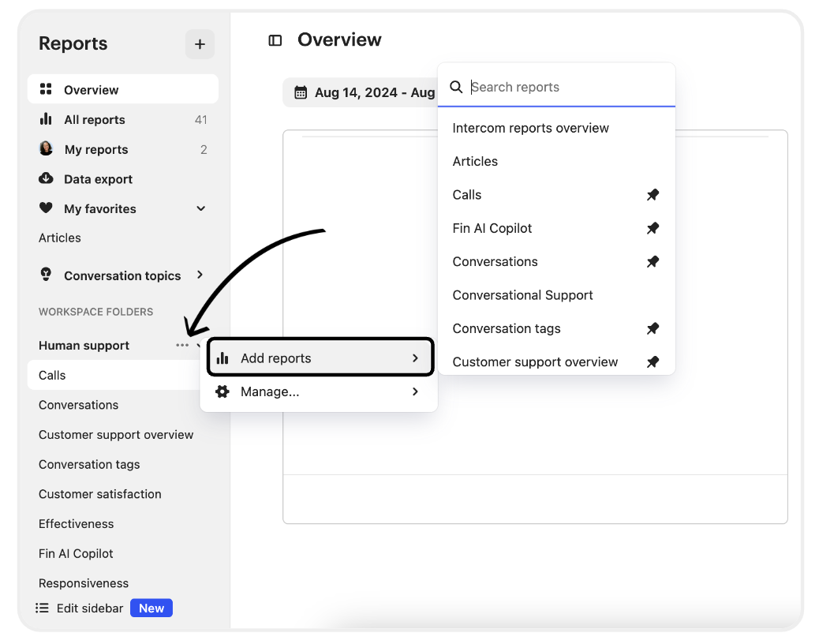Open All reports in the sidebar

[123, 119]
